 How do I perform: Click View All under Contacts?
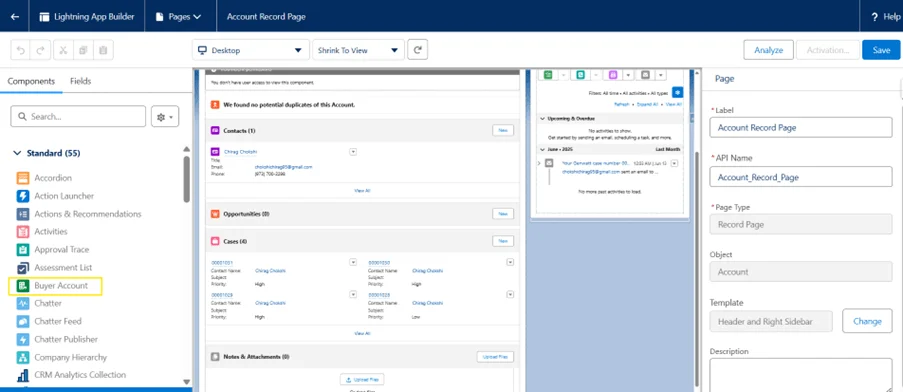pyautogui.click(x=362, y=190)
